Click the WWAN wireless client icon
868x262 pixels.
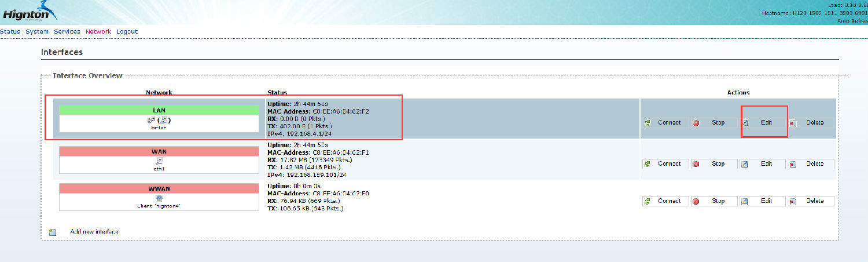click(x=159, y=198)
